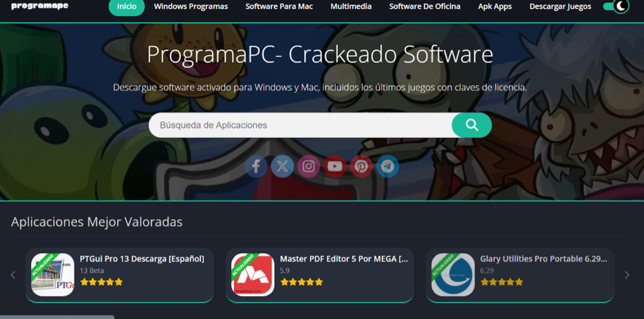Click the Instagram social icon
The image size is (644, 319).
click(309, 166)
